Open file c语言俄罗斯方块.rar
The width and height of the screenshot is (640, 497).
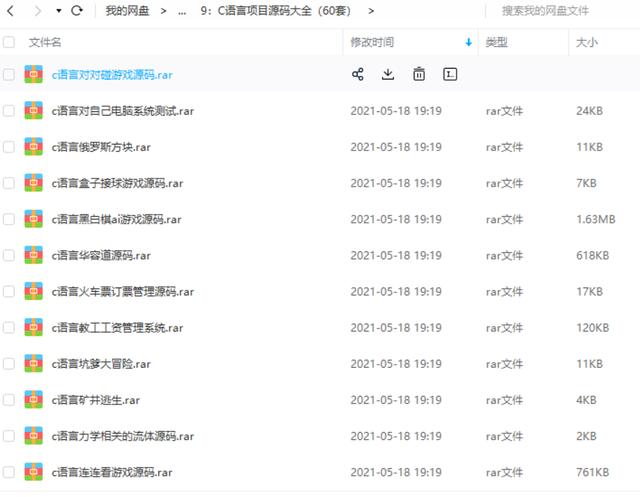pos(101,147)
